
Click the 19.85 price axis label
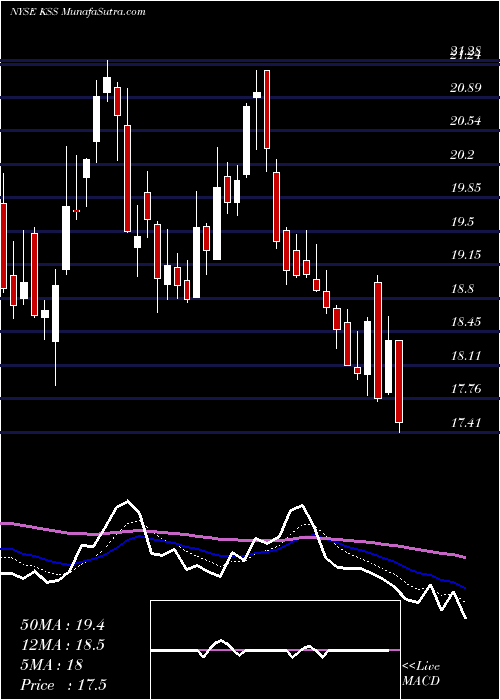point(466,188)
